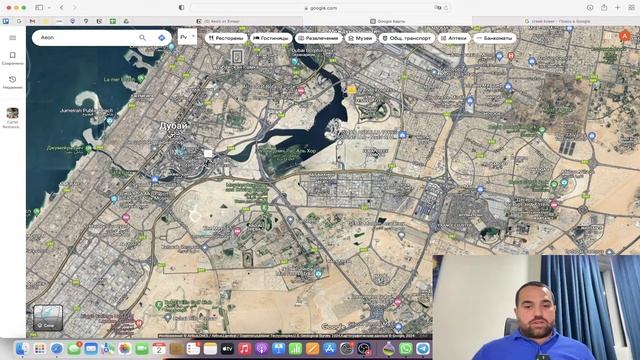Image resolution: width=640 pixels, height=360 pixels.
Task: Switch map type via Layers thumbnail
Action: [48, 318]
